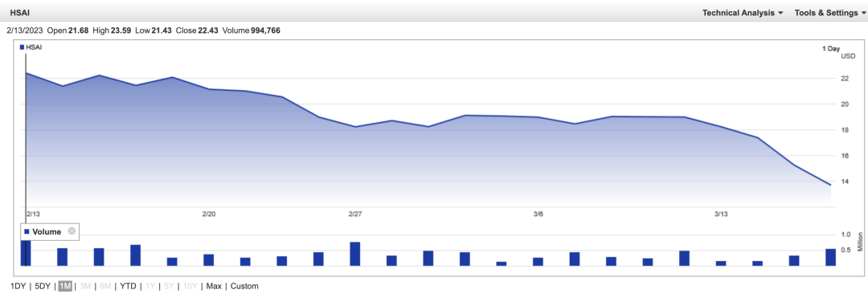Click the 18 price axis label

point(845,130)
